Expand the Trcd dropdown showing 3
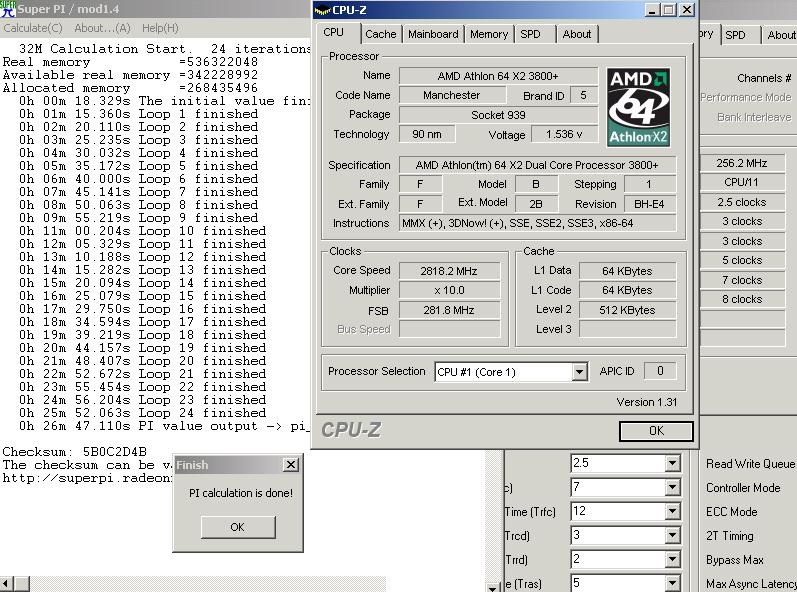The height and width of the screenshot is (592, 797). click(672, 535)
